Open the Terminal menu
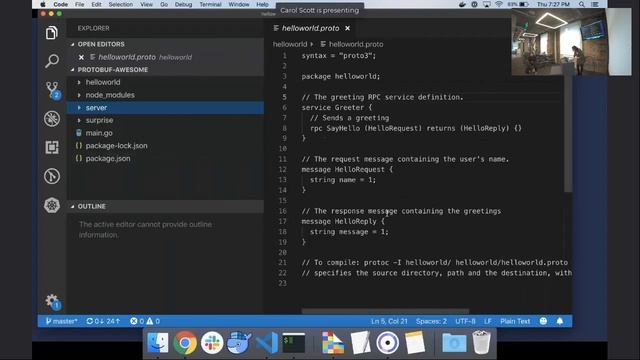 [210, 4]
